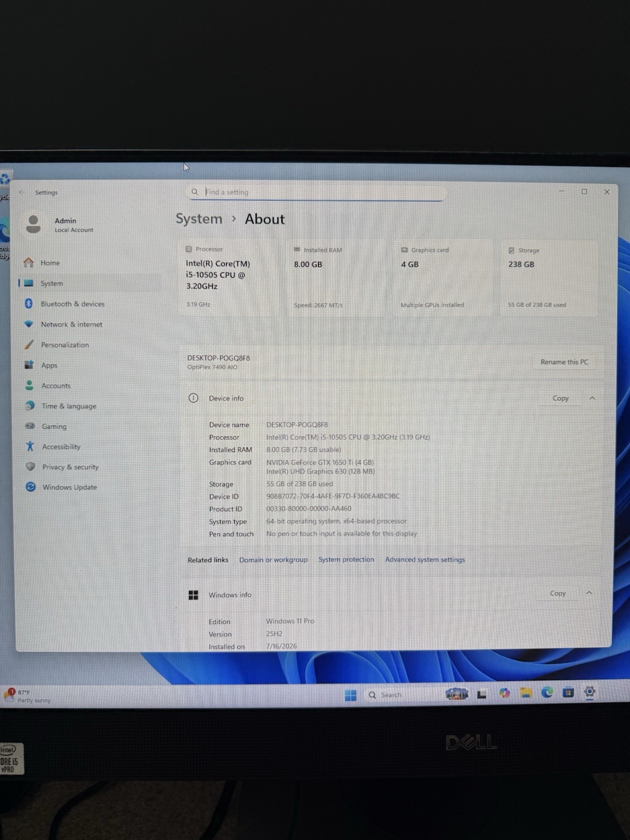Click Rename this PC button
Viewport: 630px width, 840px height.
564,362
